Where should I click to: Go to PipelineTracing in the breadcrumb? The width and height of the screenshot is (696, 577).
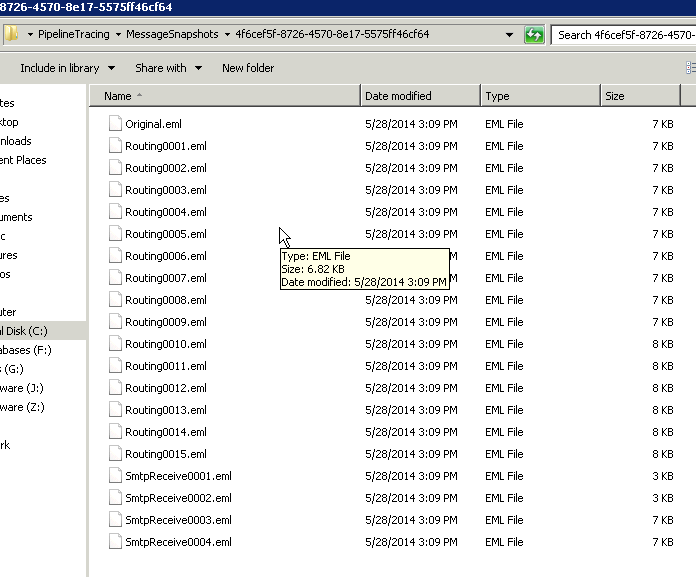[74, 34]
